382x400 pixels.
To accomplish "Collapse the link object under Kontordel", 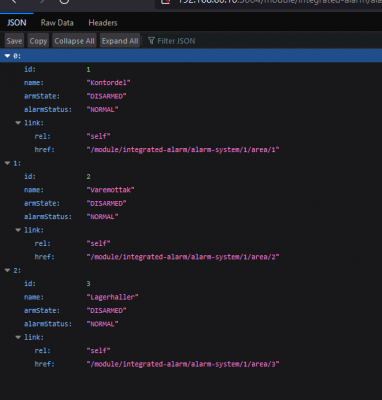I will click(18, 123).
